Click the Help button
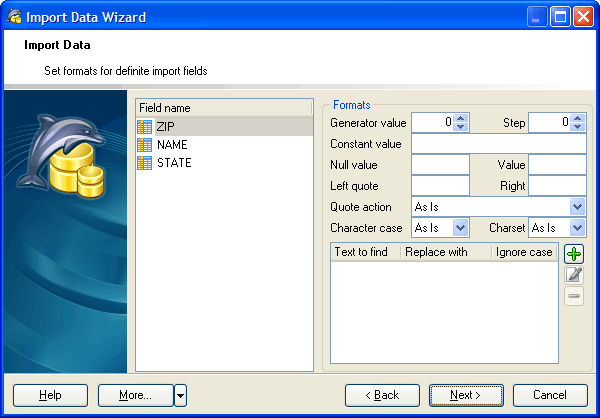This screenshot has width=600, height=418. coord(50,395)
